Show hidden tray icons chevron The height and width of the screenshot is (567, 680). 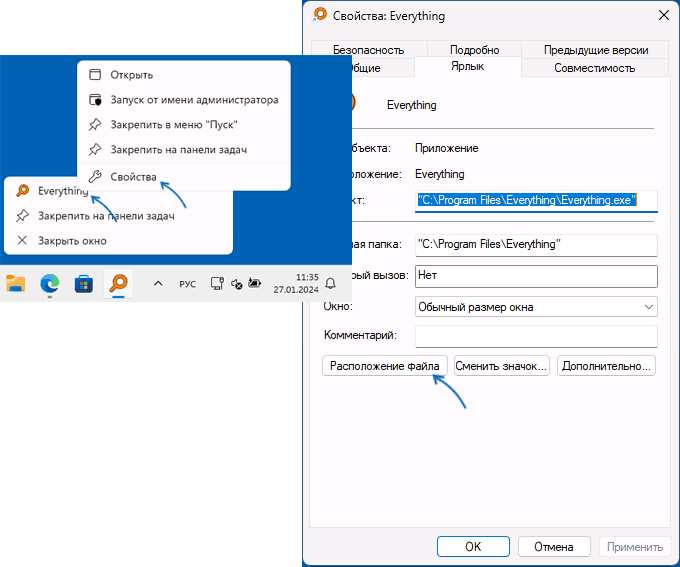click(158, 284)
